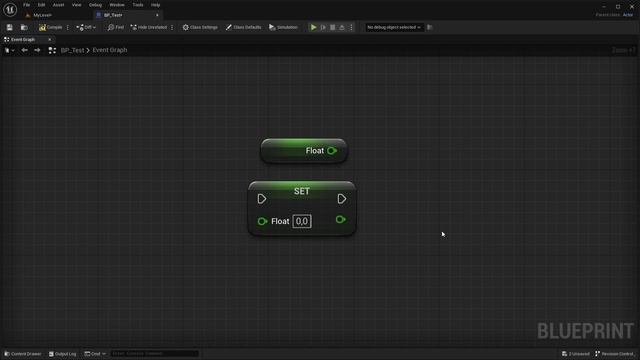This screenshot has height=360, width=640.
Task: Click icon right of debug object selector
Action: (429, 27)
